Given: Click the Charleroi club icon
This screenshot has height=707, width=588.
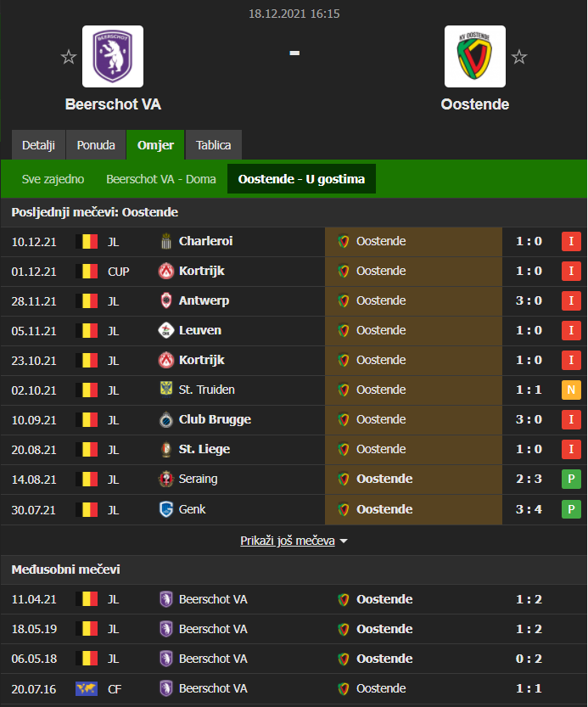Looking at the screenshot, I should click(166, 242).
